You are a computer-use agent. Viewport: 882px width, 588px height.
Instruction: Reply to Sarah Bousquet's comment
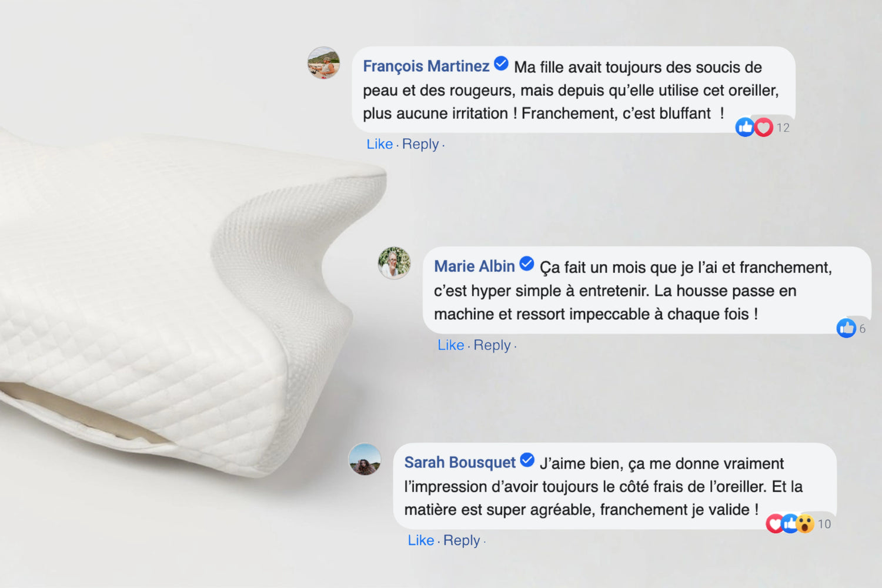(x=462, y=541)
